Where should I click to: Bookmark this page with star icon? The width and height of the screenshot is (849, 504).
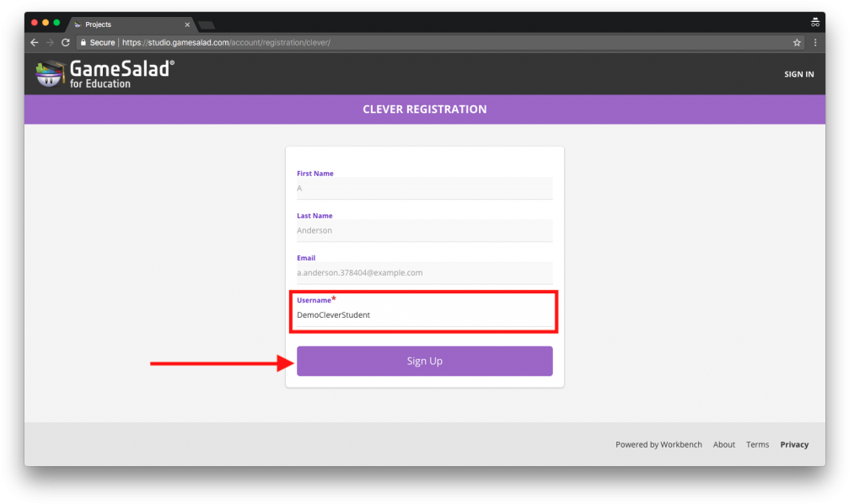click(797, 42)
